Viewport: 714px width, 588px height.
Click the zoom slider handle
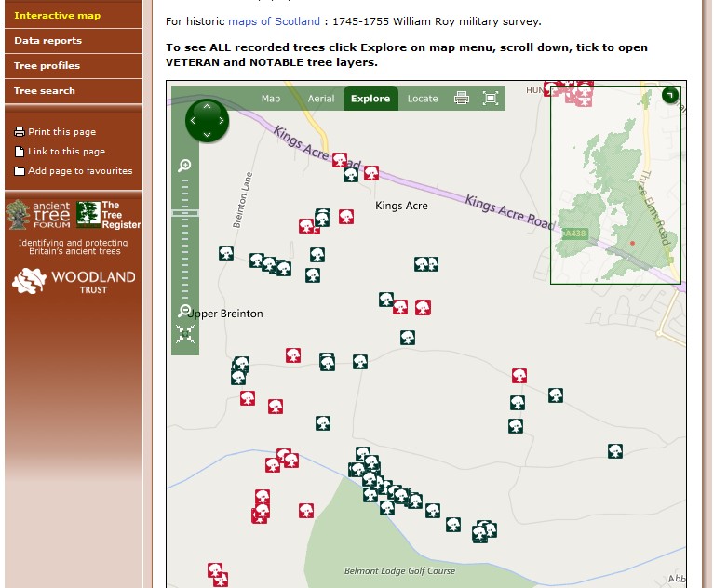[x=185, y=213]
